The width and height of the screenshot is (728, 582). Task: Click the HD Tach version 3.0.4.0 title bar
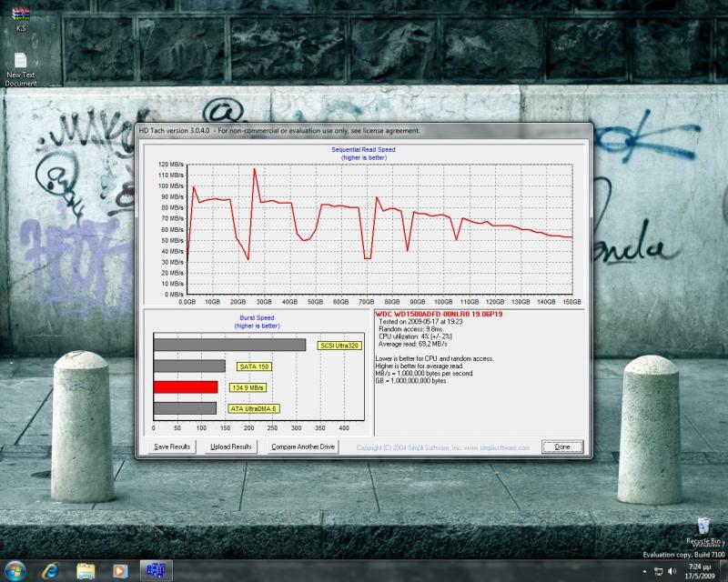click(363, 131)
